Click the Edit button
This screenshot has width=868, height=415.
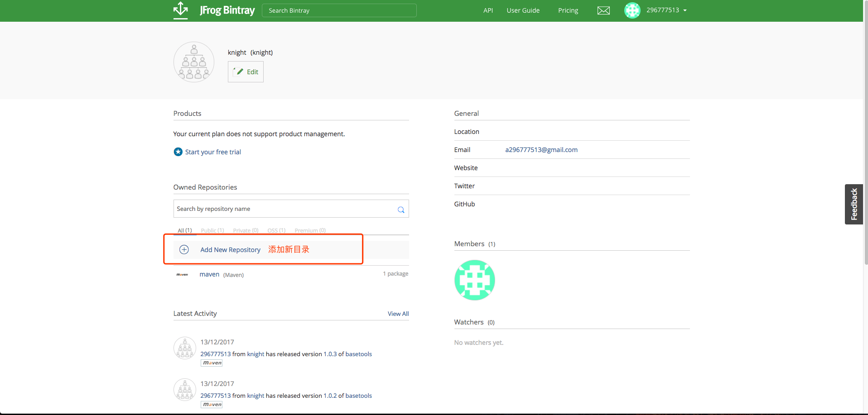coord(246,72)
